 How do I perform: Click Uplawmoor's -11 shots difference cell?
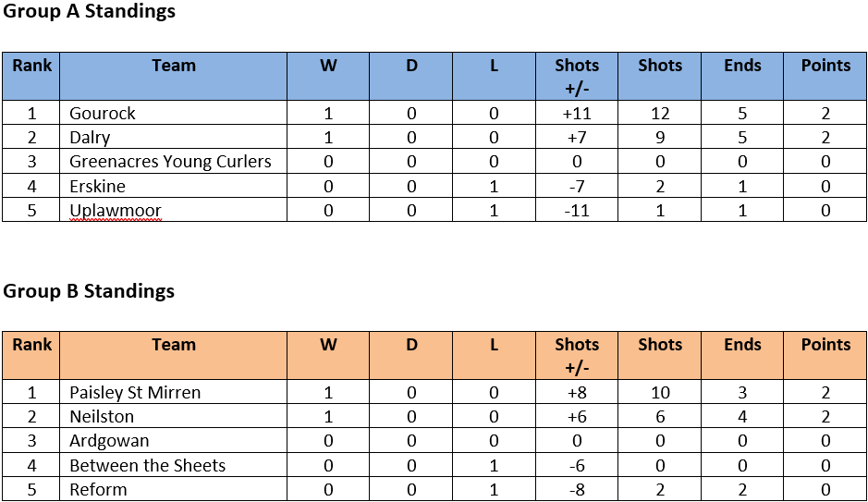click(577, 210)
